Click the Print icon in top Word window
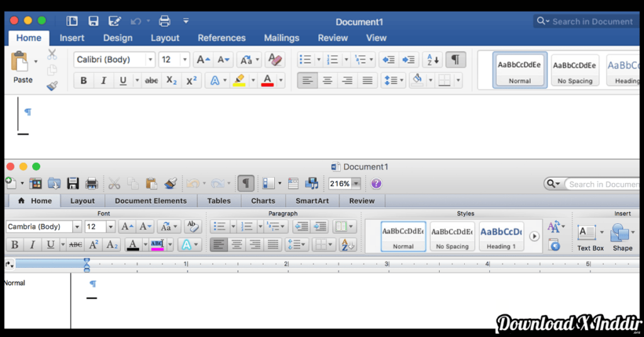This screenshot has height=337, width=644. pos(164,21)
